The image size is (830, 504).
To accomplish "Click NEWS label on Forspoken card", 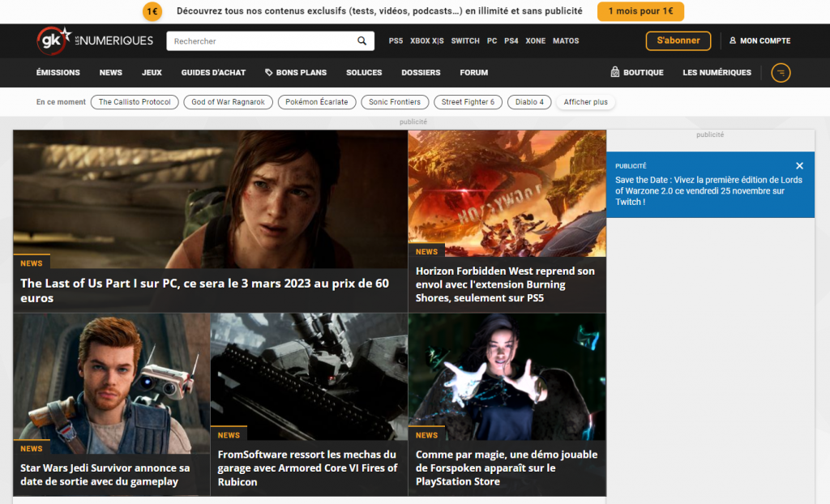I will pos(426,435).
